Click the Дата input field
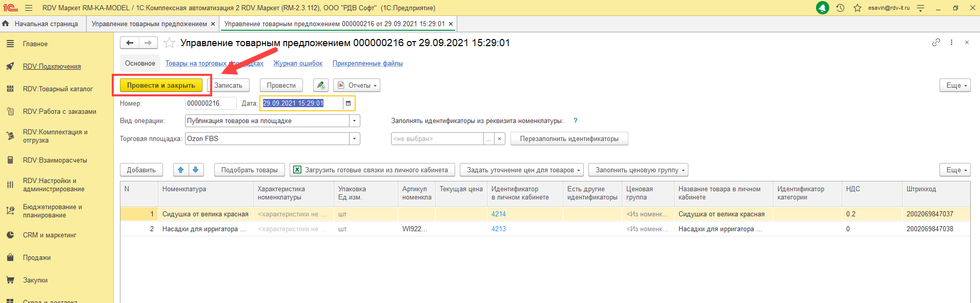 click(x=301, y=104)
